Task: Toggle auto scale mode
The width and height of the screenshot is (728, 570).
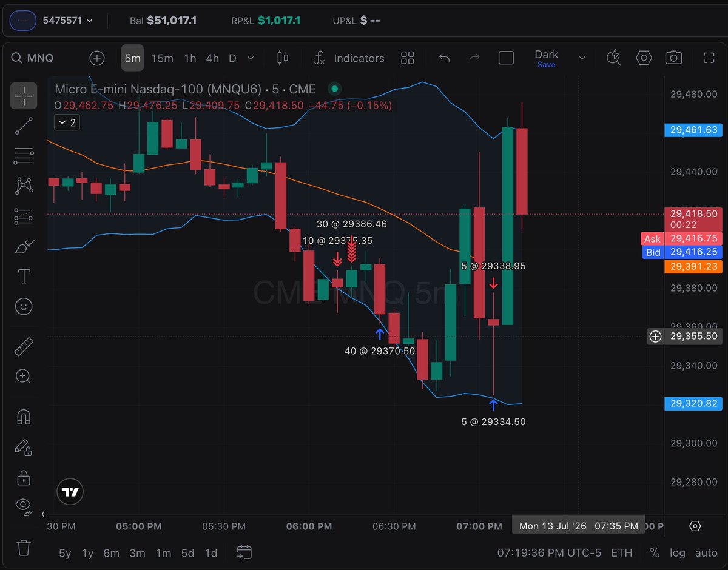Action: (706, 553)
